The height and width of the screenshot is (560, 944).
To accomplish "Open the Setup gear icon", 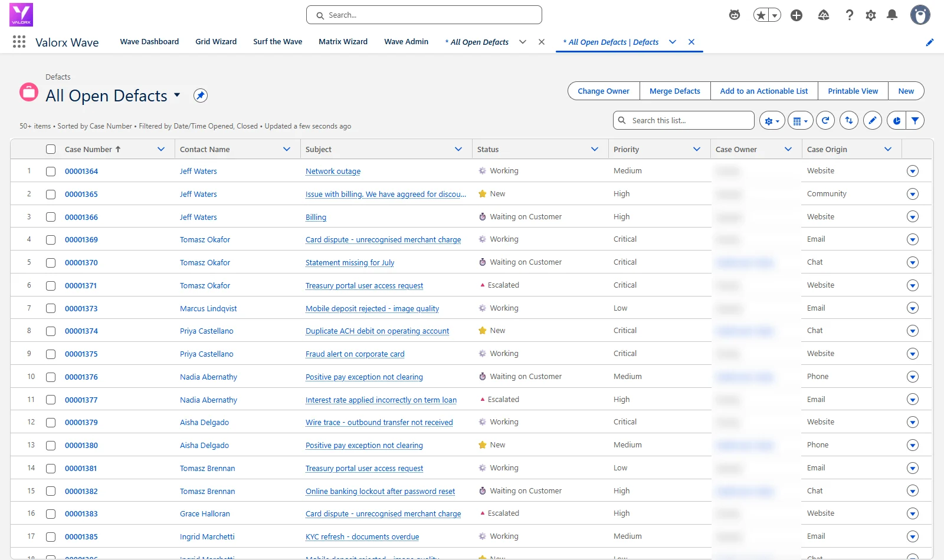I will (x=871, y=15).
